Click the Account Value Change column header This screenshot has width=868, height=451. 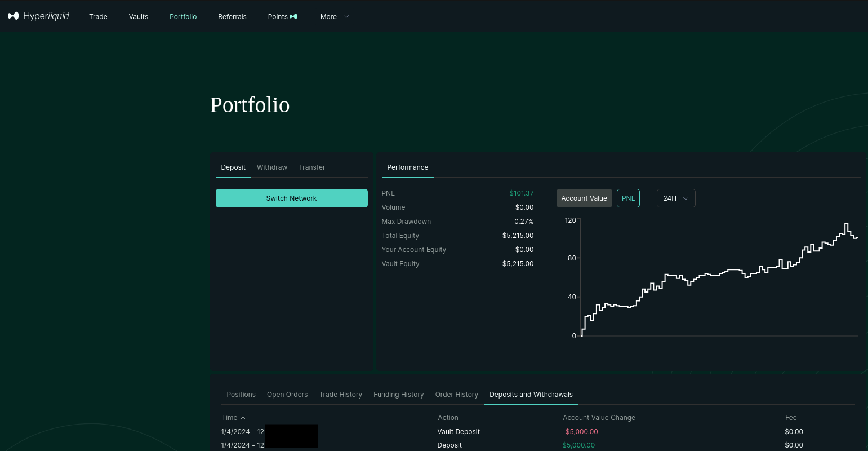point(599,418)
